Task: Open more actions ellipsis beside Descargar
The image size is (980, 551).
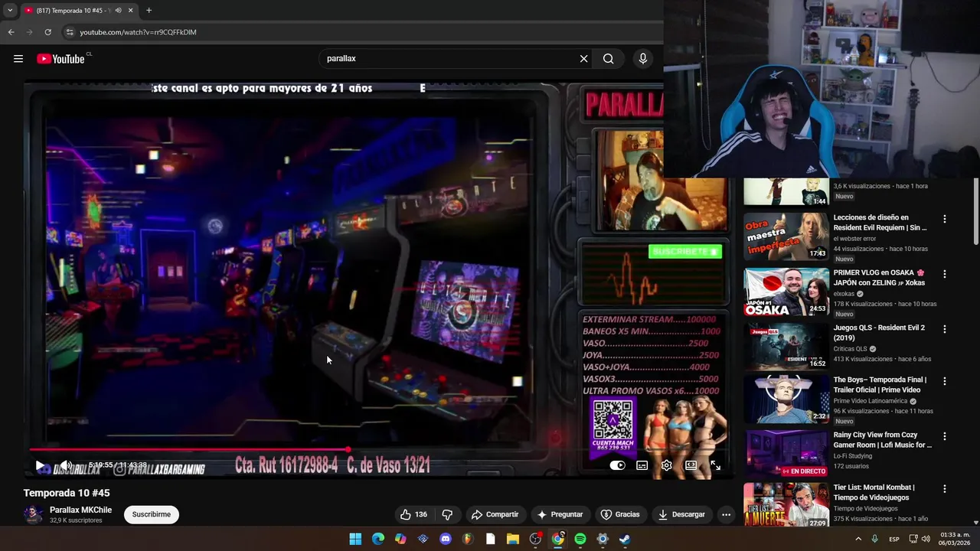Action: pos(726,514)
